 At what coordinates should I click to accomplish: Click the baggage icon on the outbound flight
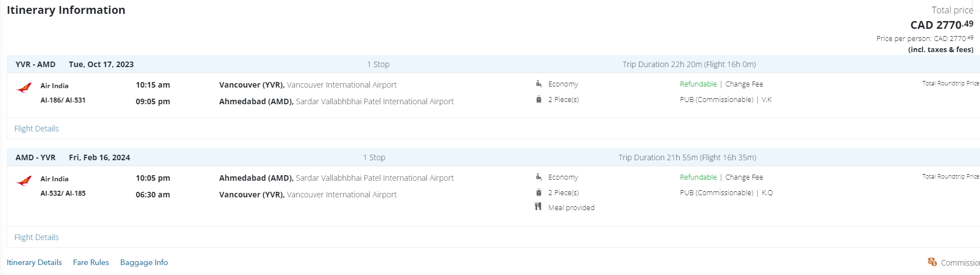(539, 100)
